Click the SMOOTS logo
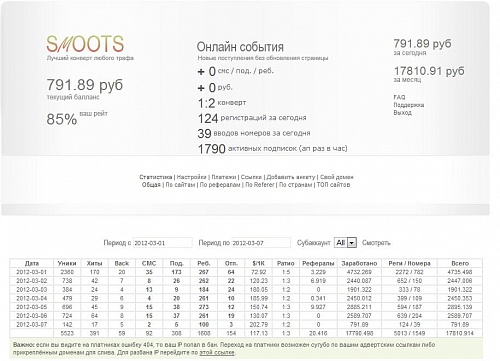 [85, 44]
